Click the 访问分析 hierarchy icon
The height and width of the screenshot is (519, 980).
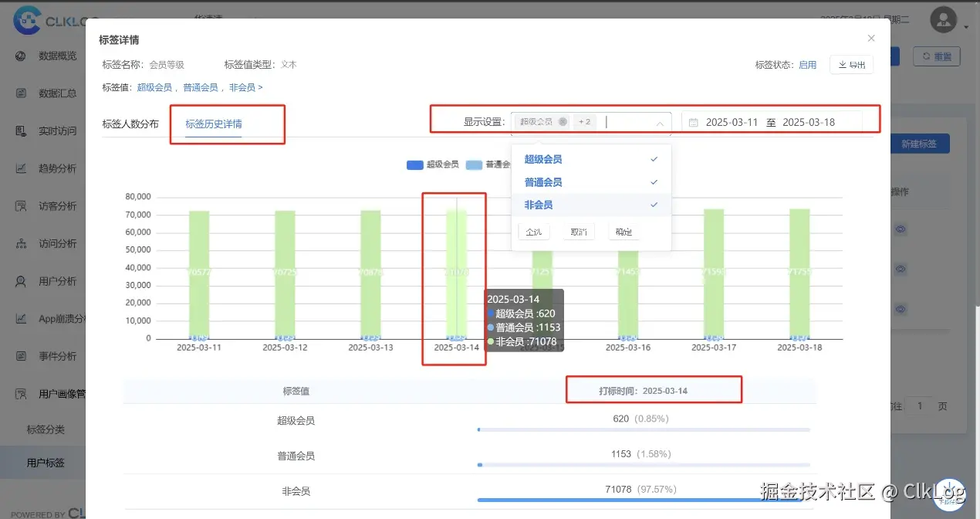(22, 243)
